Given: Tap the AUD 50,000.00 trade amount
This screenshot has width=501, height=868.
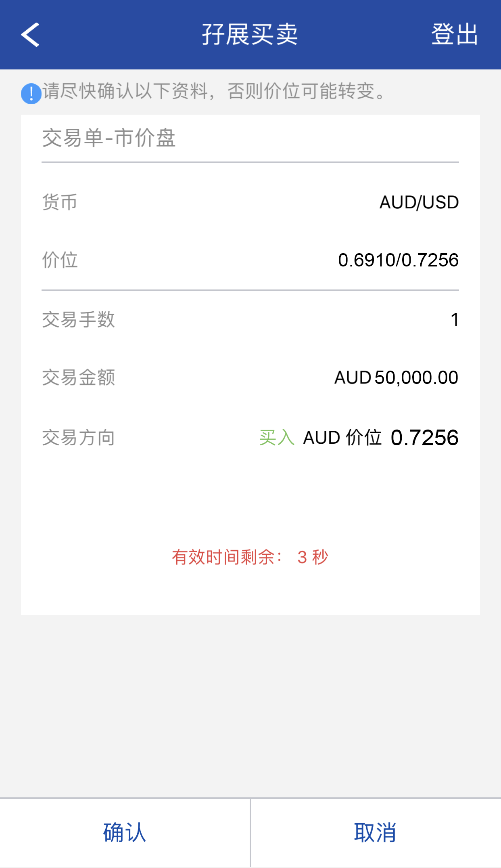Looking at the screenshot, I should tap(396, 378).
